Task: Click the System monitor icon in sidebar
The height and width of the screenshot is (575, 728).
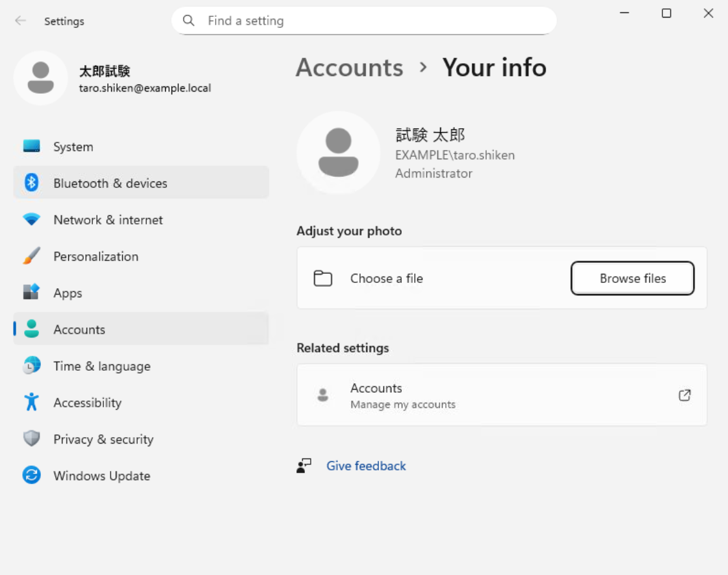Action: [31, 146]
